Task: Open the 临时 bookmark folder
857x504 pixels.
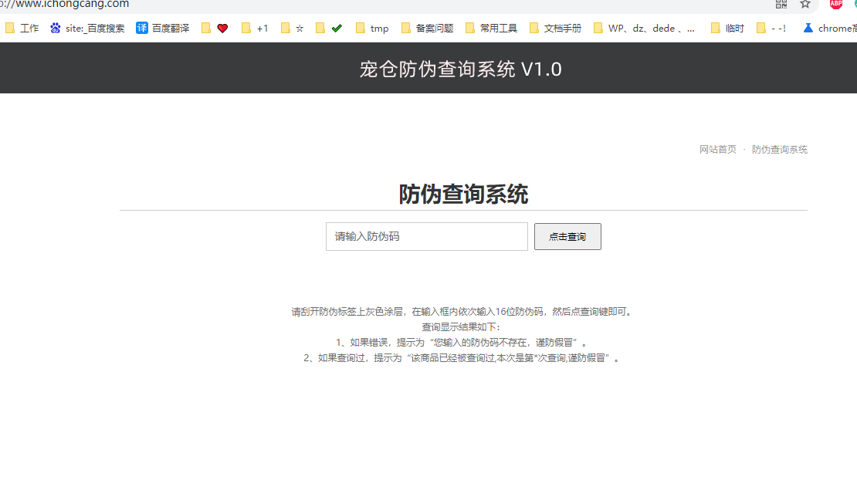Action: click(727, 29)
